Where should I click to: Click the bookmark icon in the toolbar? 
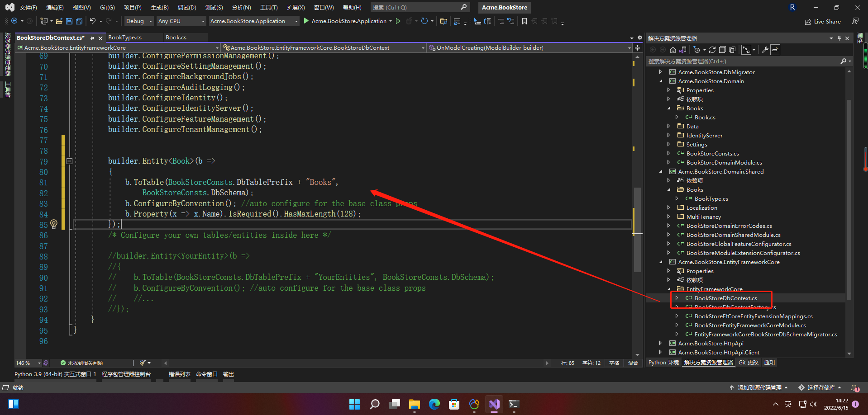(x=525, y=21)
